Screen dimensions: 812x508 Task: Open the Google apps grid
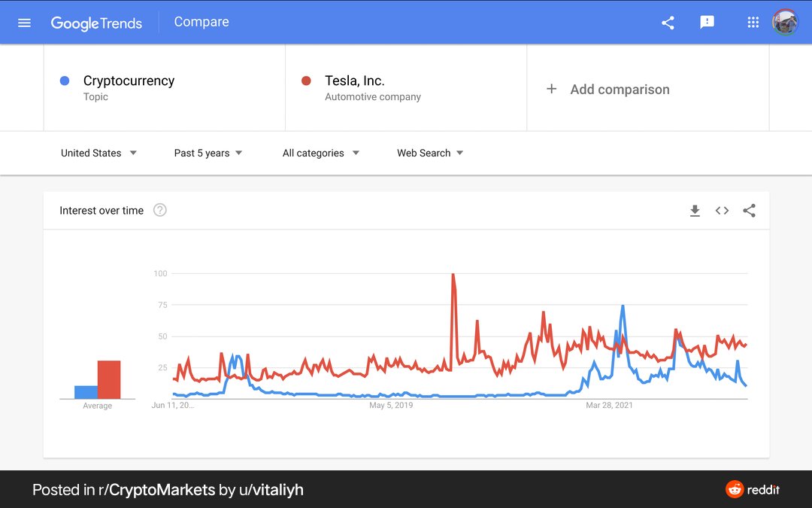pyautogui.click(x=753, y=23)
